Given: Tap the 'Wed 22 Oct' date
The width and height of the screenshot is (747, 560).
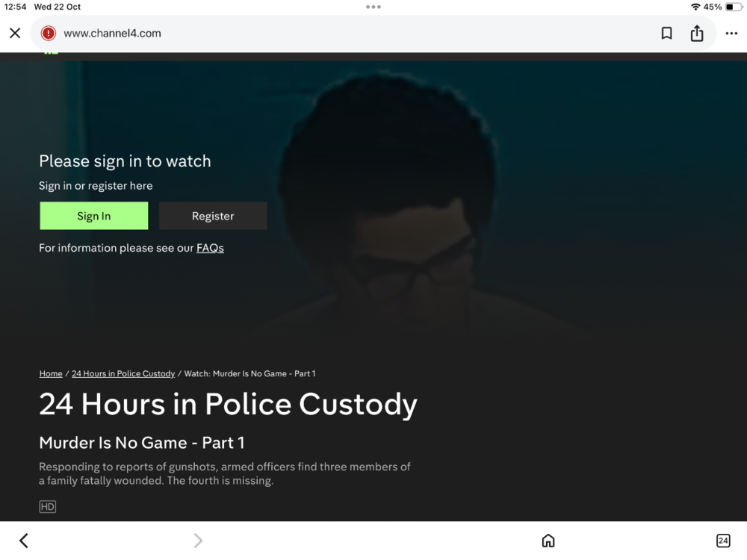Looking at the screenshot, I should point(58,7).
